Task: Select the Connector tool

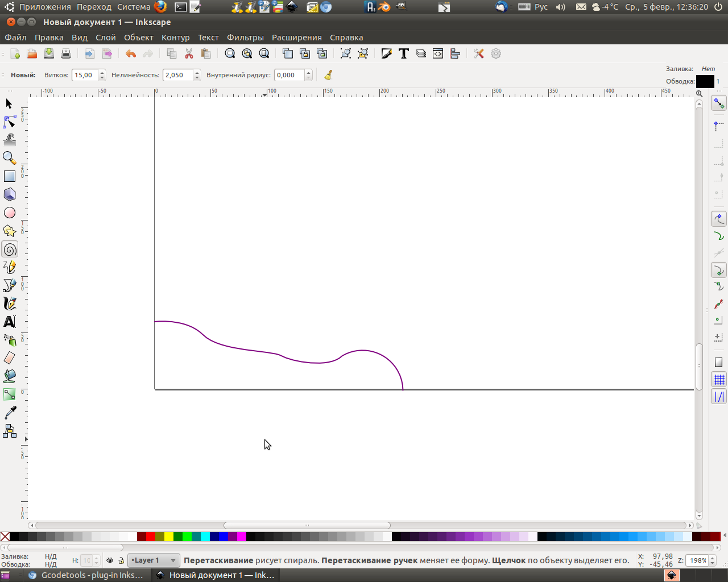Action: click(9, 431)
